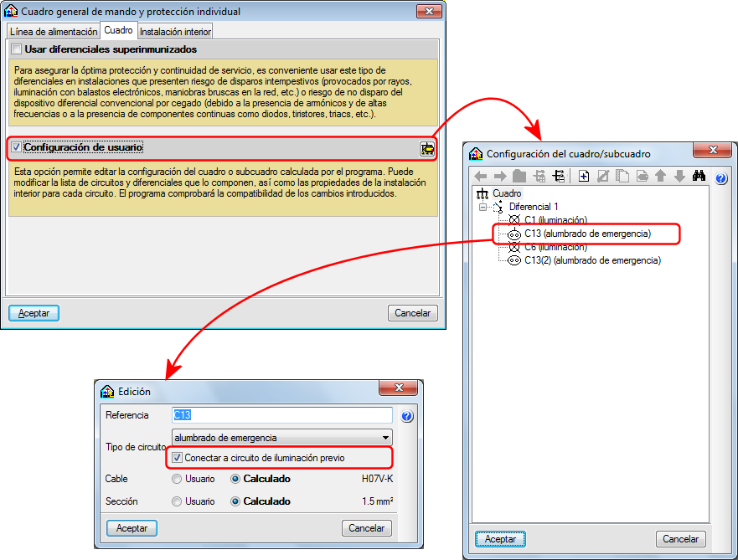
Task: Open the Instalación interior tab
Action: 175,32
